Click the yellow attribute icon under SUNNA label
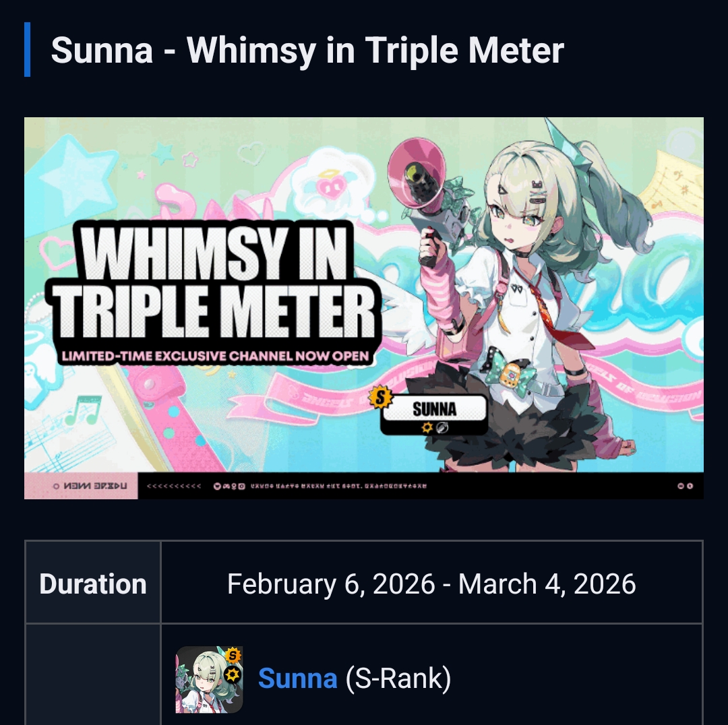Image resolution: width=728 pixels, height=725 pixels. click(x=427, y=427)
